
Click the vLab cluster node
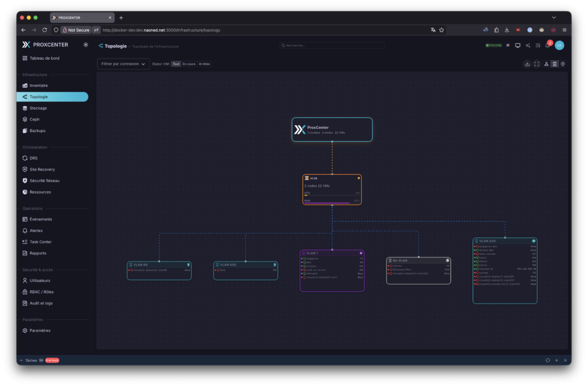[x=332, y=189]
